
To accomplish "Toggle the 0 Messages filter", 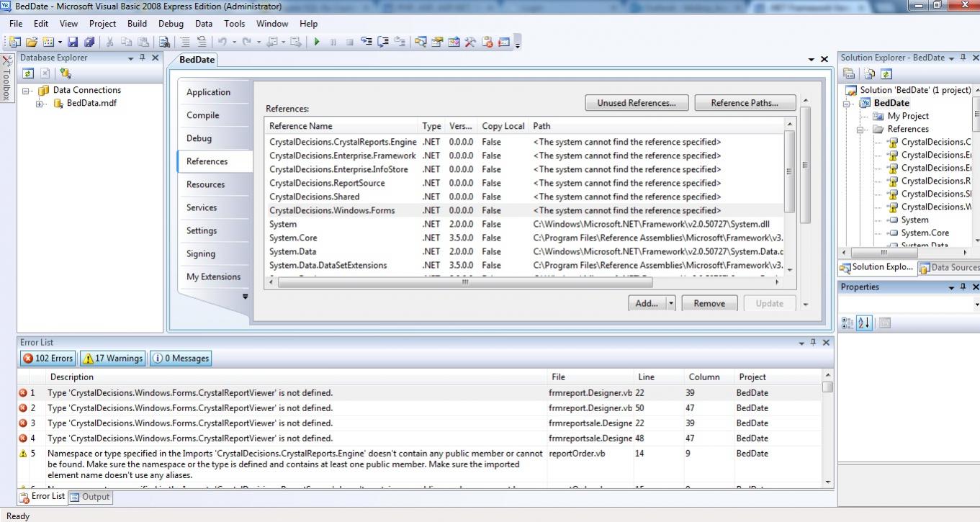I will pyautogui.click(x=181, y=358).
